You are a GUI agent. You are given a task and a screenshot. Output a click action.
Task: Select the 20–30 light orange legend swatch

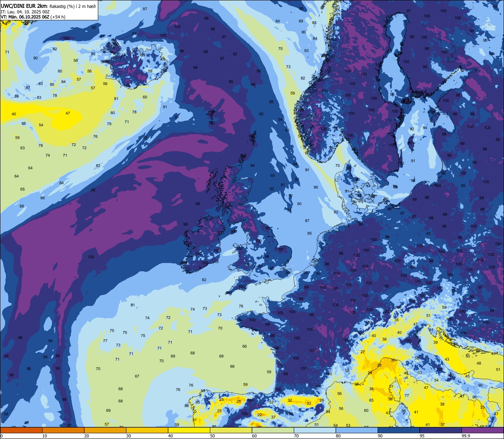105,430
